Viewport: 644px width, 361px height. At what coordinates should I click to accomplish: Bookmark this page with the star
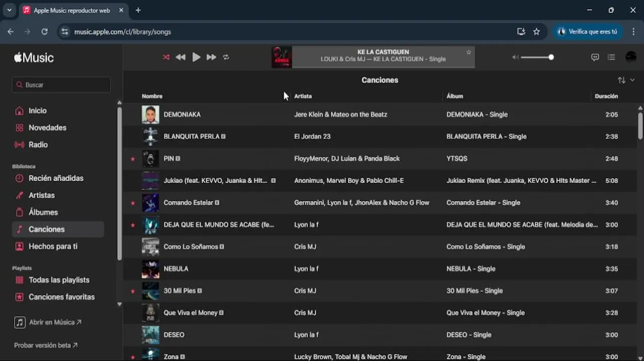coord(536,32)
